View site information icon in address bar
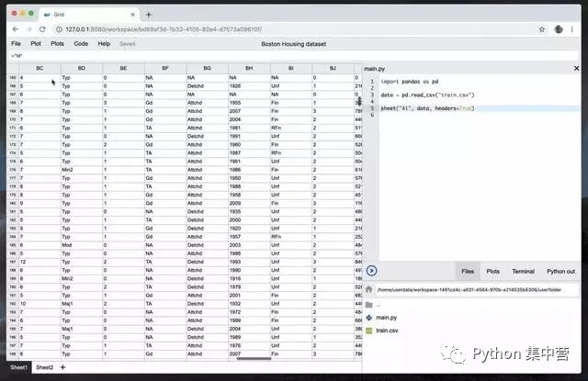 click(59, 29)
